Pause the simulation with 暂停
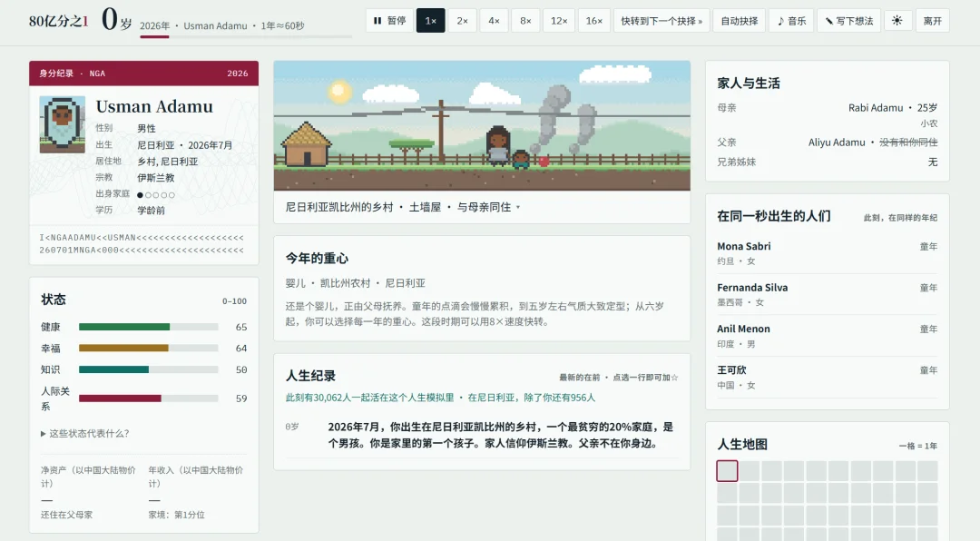This screenshot has height=541, width=980. click(389, 21)
